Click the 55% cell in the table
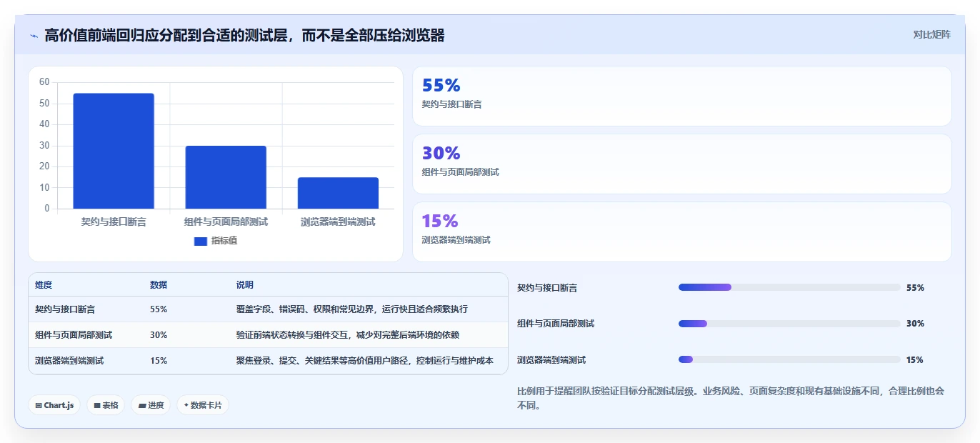980x443 pixels. [x=159, y=309]
